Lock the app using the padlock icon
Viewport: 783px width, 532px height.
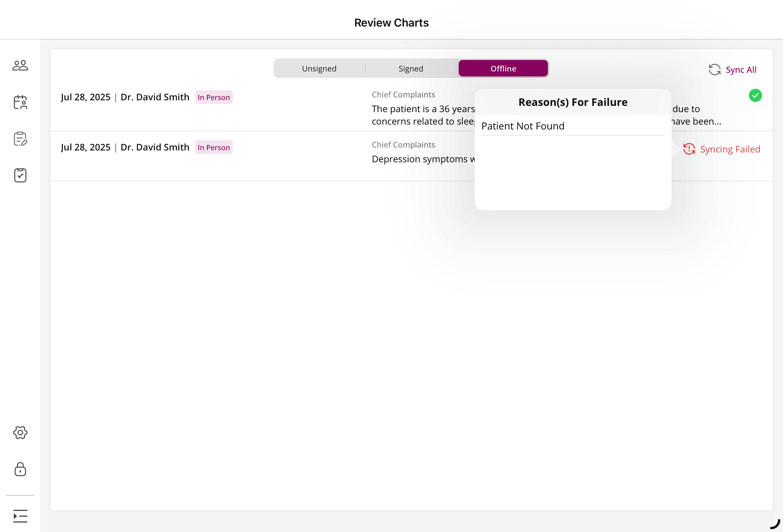[20, 469]
